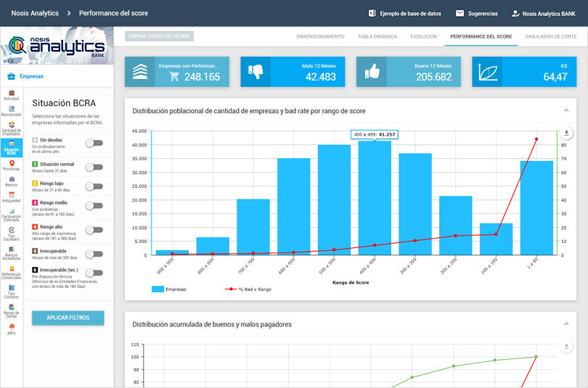Viewport: 588px width, 388px height.
Task: Select the Cantidad de Empleados filter
Action: pos(11,128)
